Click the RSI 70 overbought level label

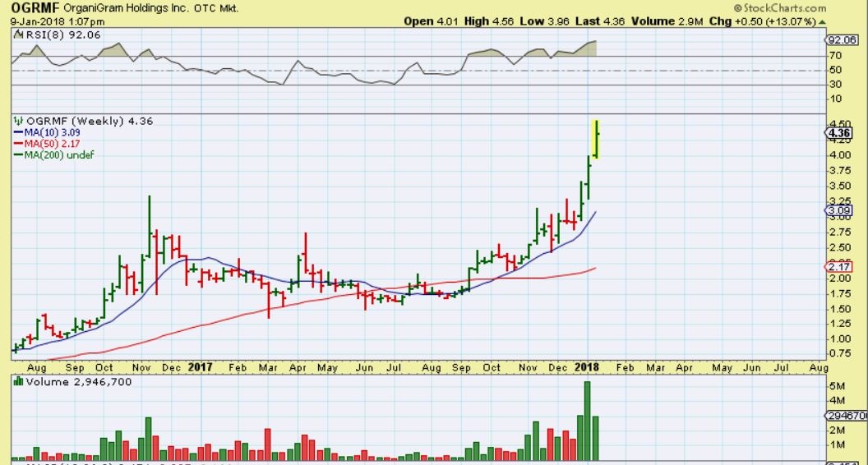click(x=835, y=56)
